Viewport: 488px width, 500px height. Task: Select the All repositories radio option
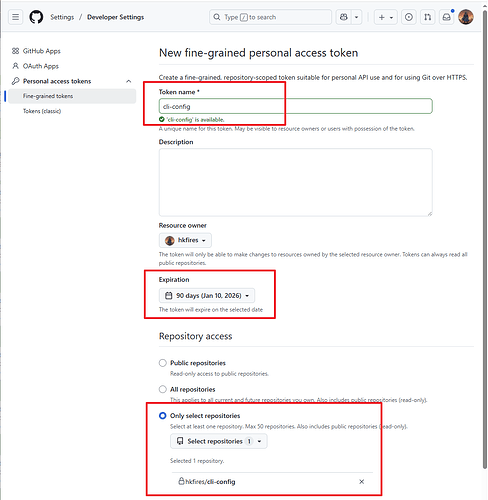[x=163, y=389]
